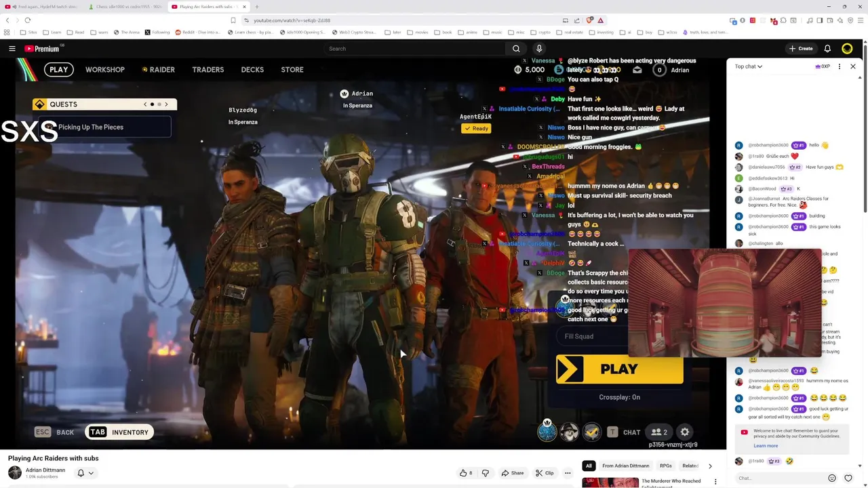The width and height of the screenshot is (868, 488).
Task: Create a Clip of the video
Action: click(545, 473)
